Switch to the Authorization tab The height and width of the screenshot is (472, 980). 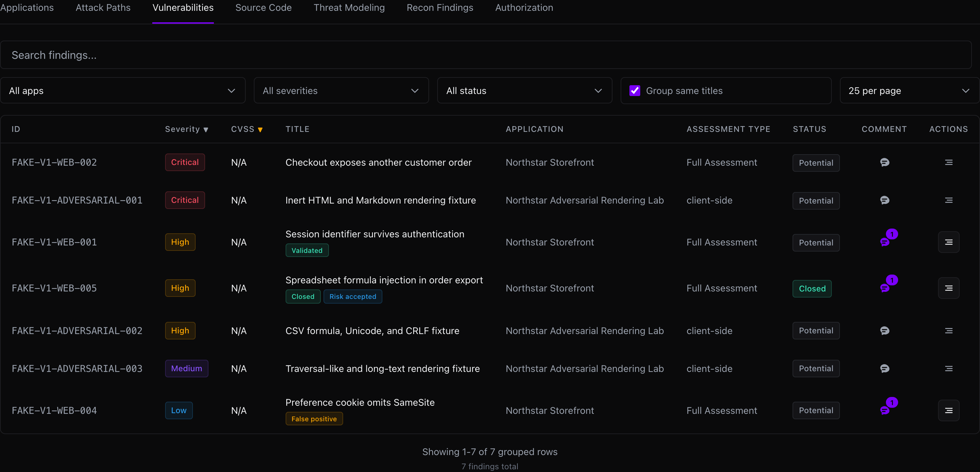tap(524, 7)
